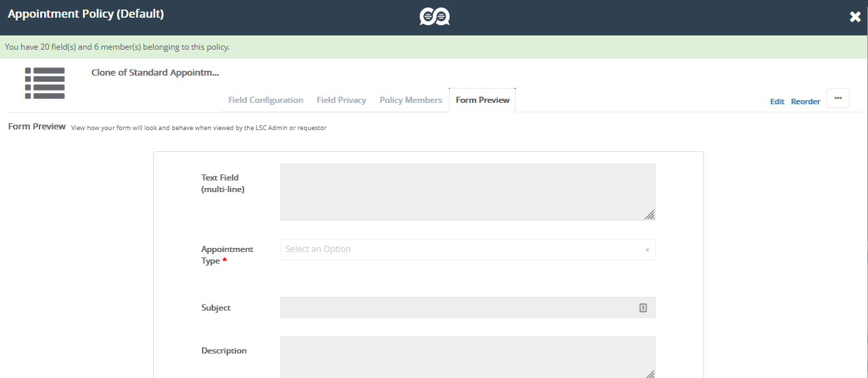The width and height of the screenshot is (868, 378).
Task: Go to the Policy Members tab
Action: [x=411, y=100]
